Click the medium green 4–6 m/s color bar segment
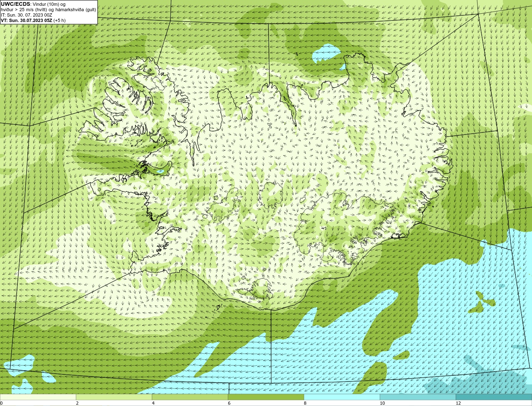This screenshot has height=406, width=532. 190,397
